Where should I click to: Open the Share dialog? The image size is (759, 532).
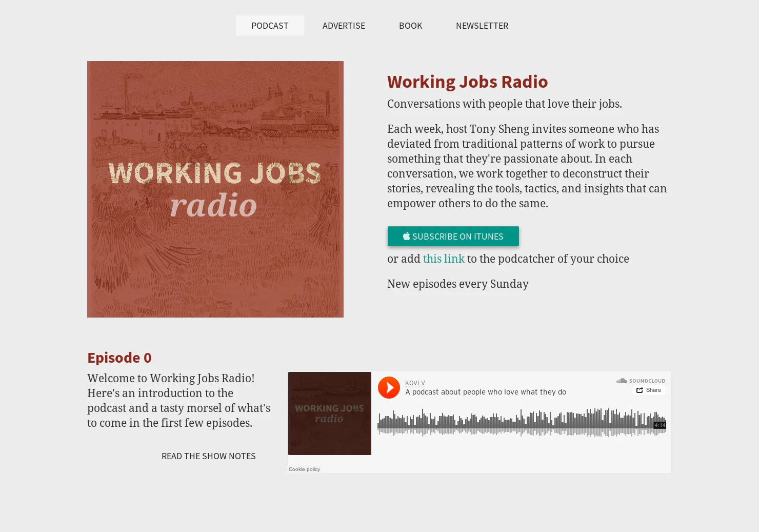[649, 390]
